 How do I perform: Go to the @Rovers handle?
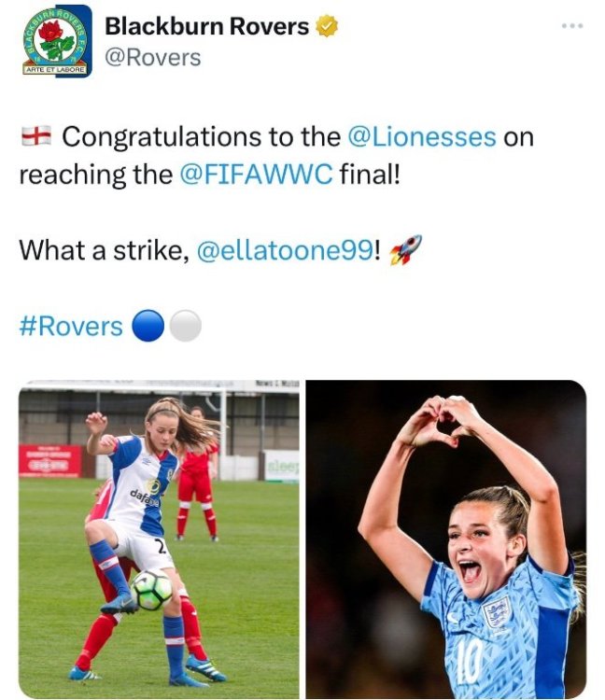click(153, 58)
